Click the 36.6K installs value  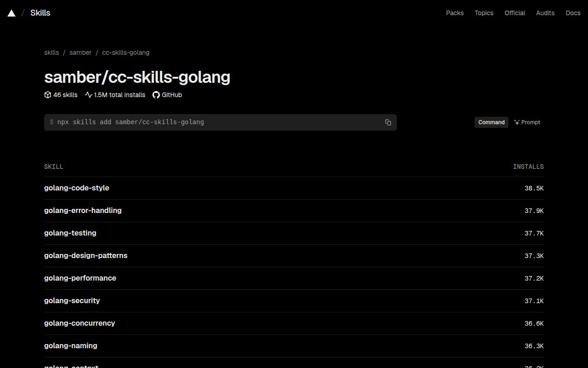click(534, 323)
